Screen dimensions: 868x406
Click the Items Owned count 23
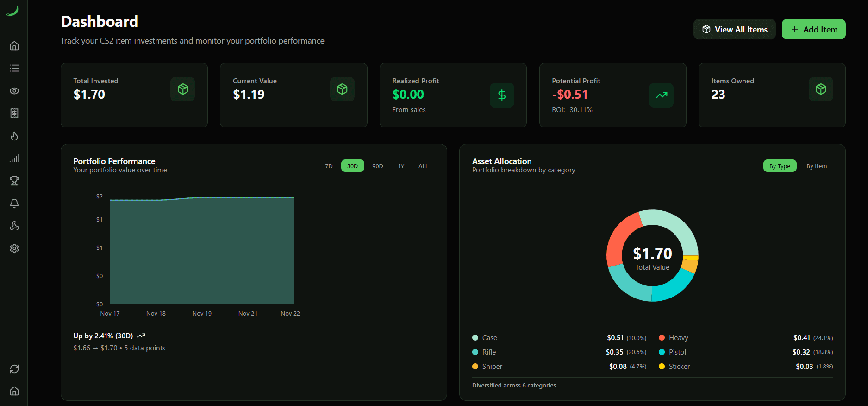(x=718, y=95)
